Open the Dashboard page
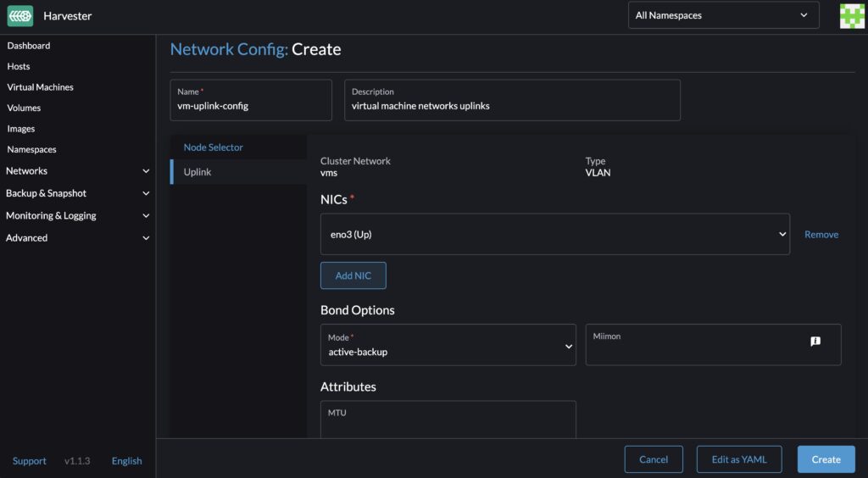The image size is (868, 478). (x=29, y=46)
